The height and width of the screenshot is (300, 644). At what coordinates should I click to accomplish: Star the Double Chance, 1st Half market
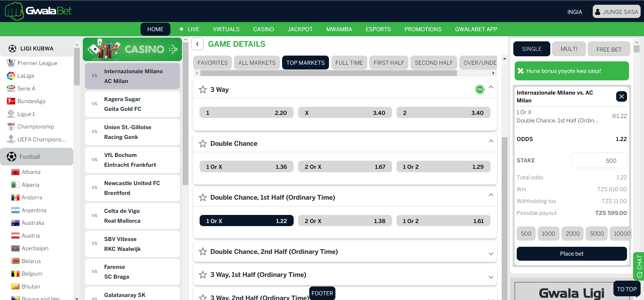pos(203,197)
